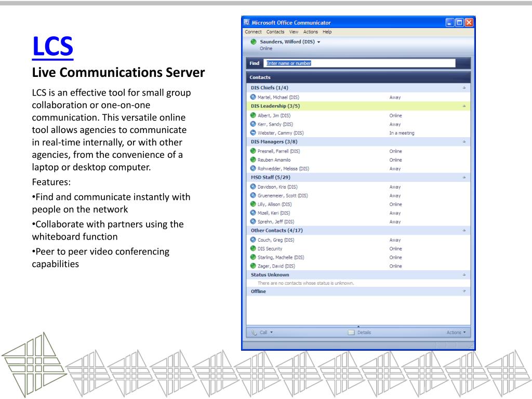
Task: Expand the Offline group
Action: pos(464,291)
